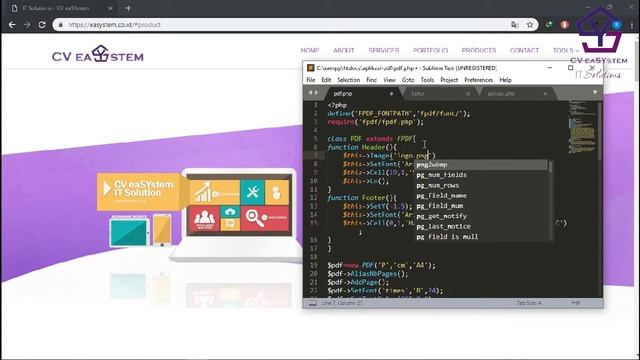Open the HOME page link

tap(310, 51)
